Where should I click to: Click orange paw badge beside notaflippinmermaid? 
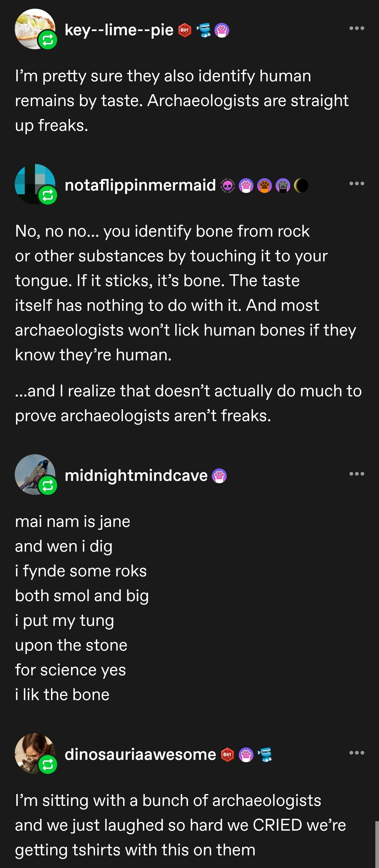(265, 185)
